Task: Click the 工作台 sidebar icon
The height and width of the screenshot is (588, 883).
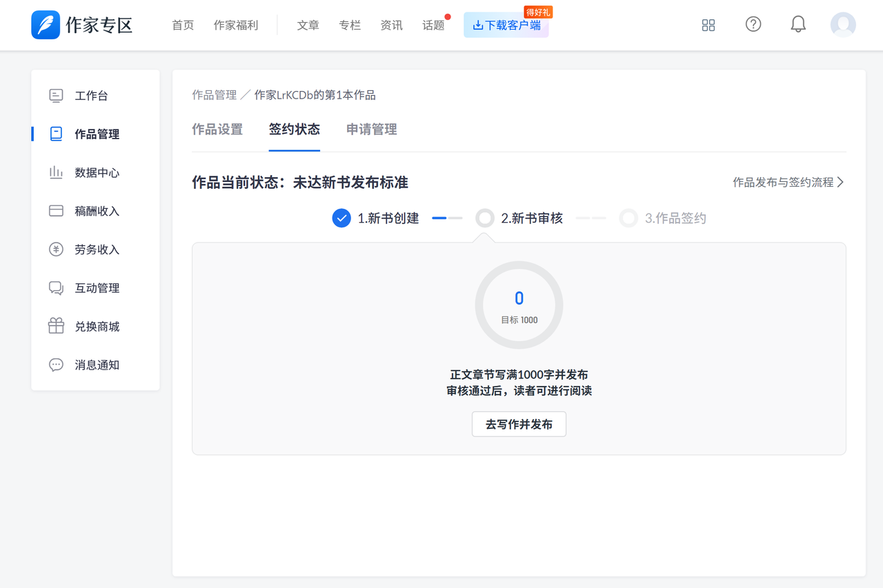Action: tap(56, 96)
